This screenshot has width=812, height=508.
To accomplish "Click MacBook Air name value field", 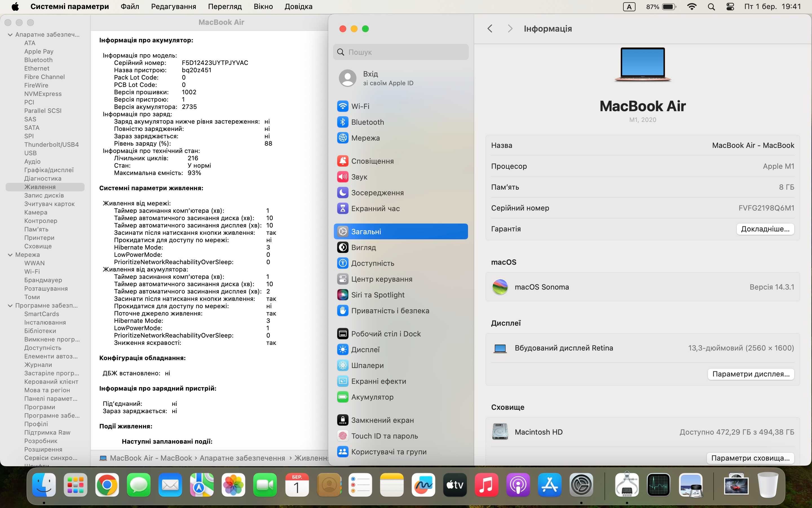I will pos(753,145).
